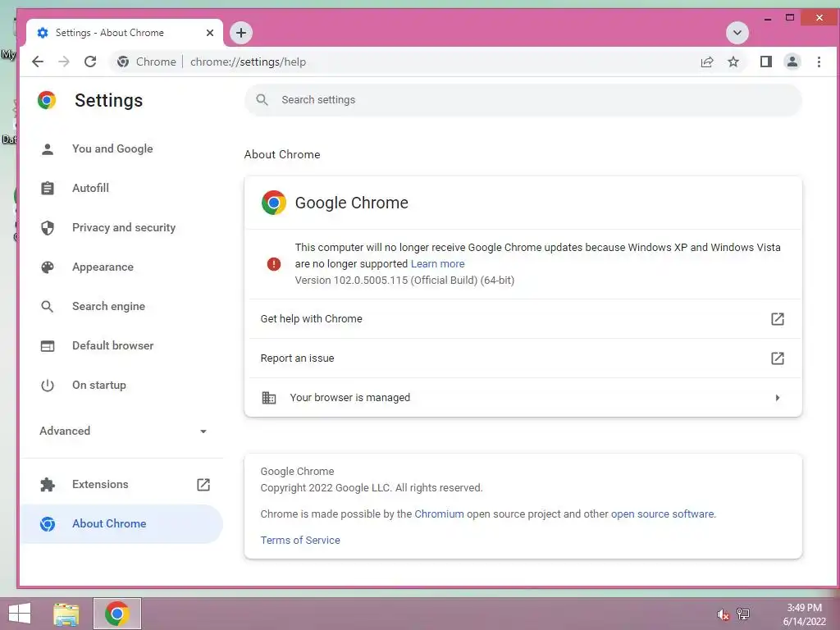Maximize the Chrome window
This screenshot has height=630, width=840.
(790, 18)
